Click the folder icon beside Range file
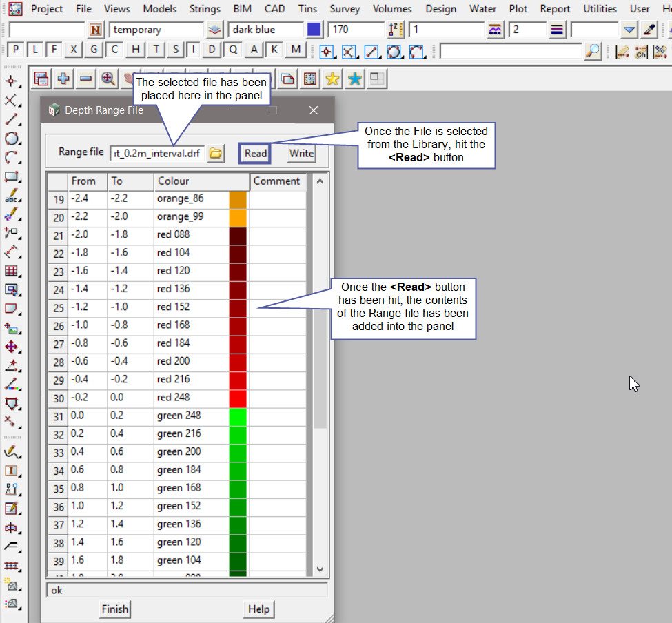Image resolution: width=672 pixels, height=623 pixels. coord(216,153)
